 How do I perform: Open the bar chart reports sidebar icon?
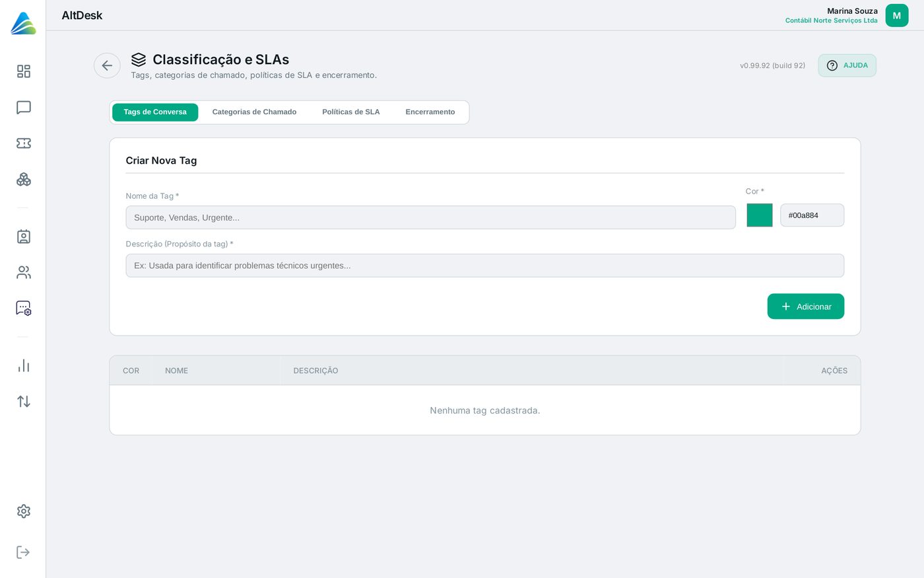tap(24, 365)
